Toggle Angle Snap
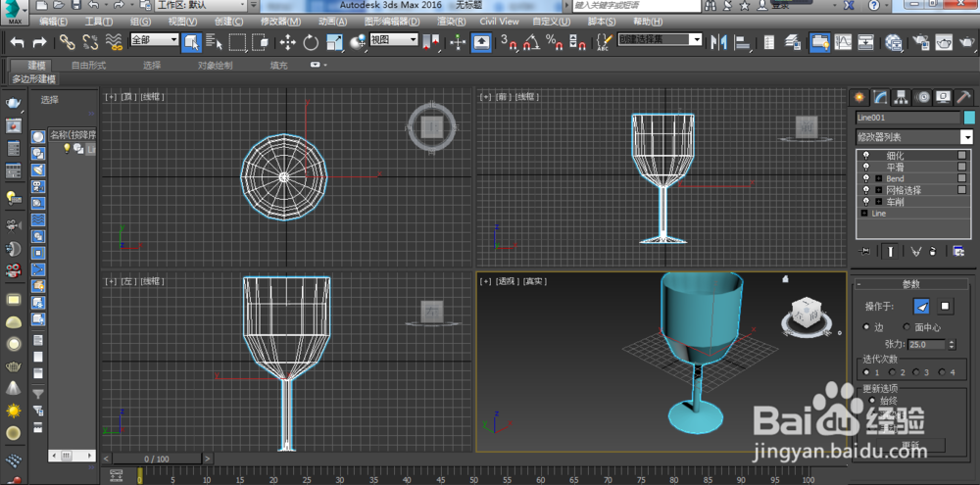This screenshot has height=485, width=980. pos(532,42)
